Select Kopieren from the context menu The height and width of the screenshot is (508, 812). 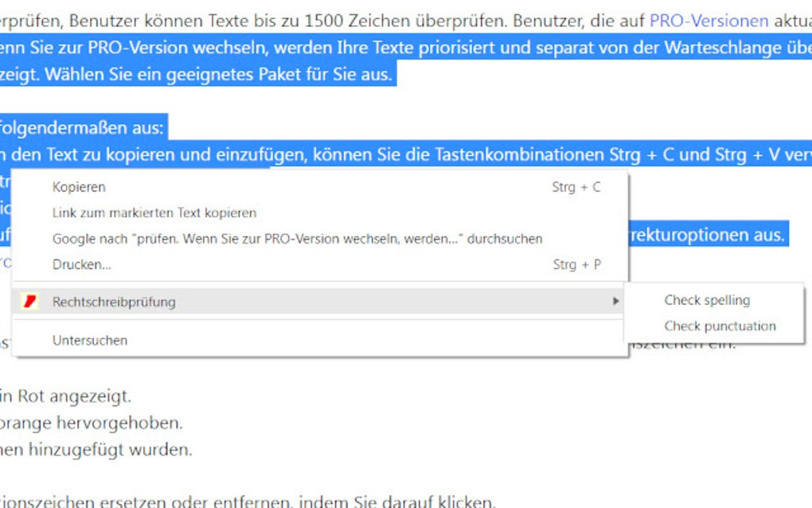click(79, 187)
